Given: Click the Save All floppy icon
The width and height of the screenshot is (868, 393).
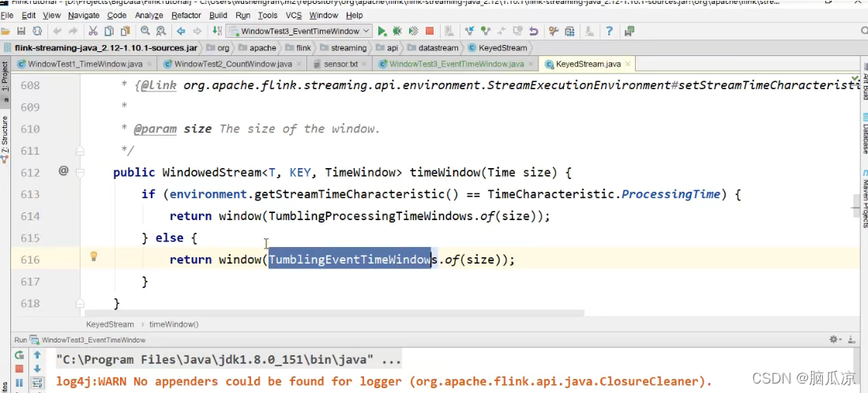Looking at the screenshot, I should pyautogui.click(x=21, y=32).
